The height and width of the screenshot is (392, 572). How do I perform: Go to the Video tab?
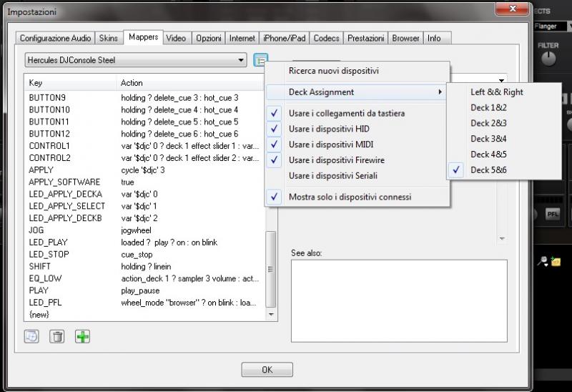pos(176,39)
